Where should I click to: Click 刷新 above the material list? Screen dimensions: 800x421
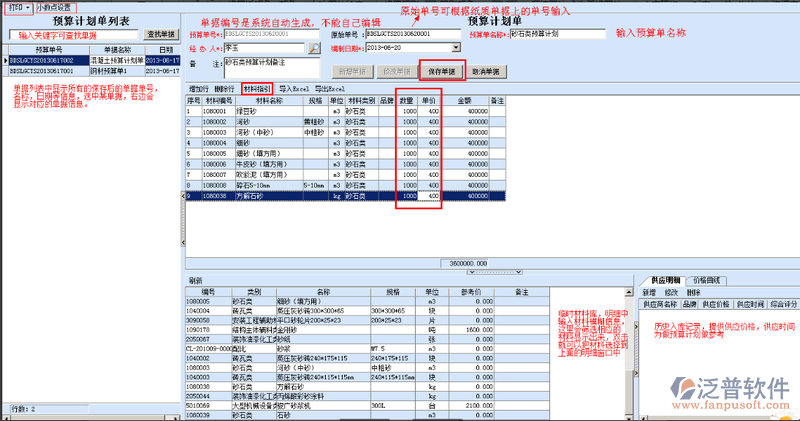(x=195, y=281)
